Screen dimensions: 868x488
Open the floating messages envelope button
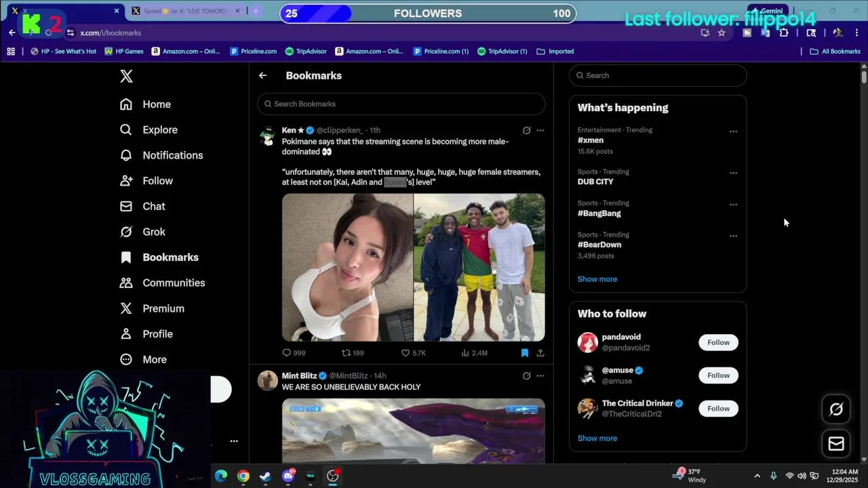(x=836, y=444)
